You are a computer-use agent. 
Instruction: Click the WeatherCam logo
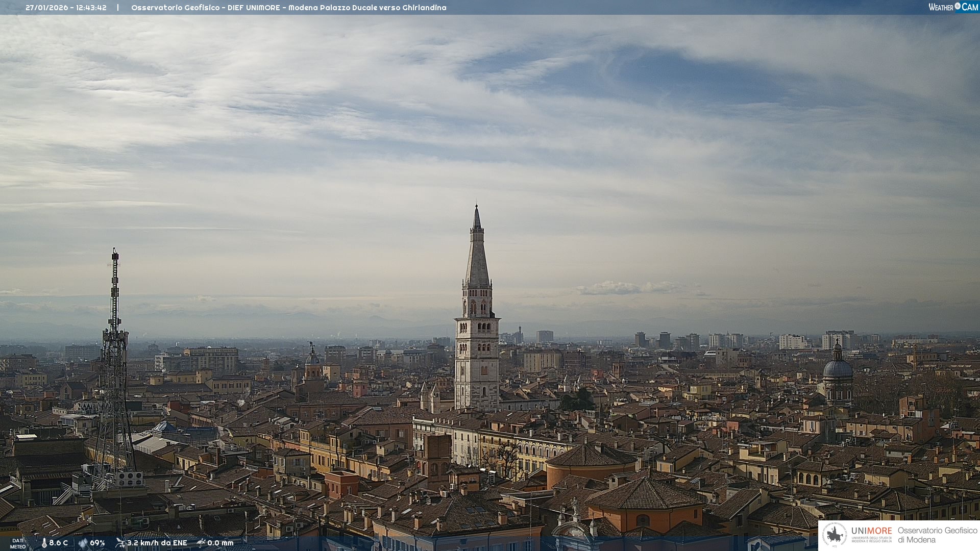pos(952,7)
